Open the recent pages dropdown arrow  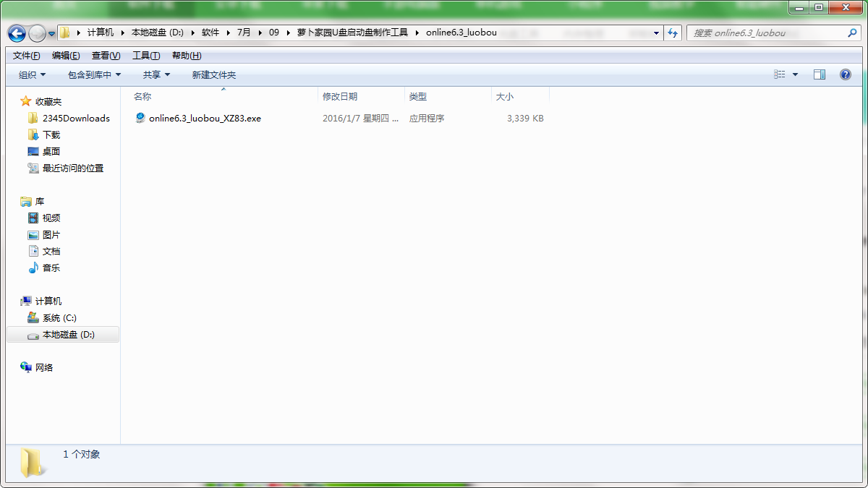[51, 33]
